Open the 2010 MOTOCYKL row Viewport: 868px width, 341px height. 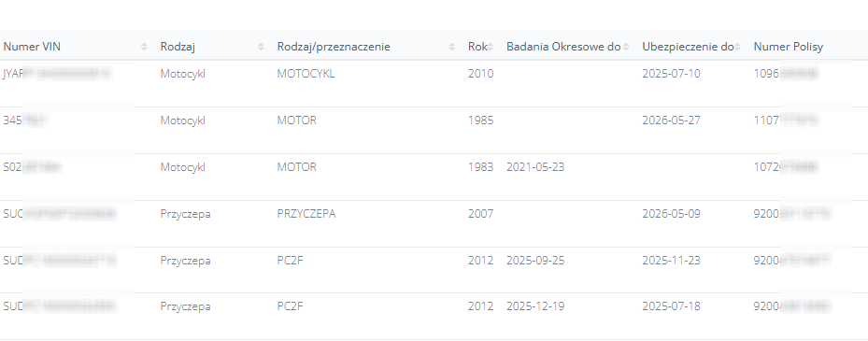click(434, 83)
